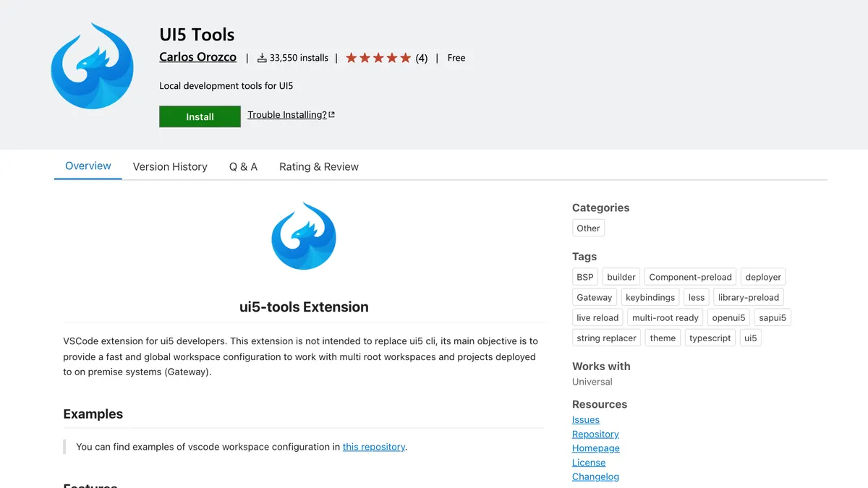This screenshot has width=868, height=488.
Task: Select the string replacer tag
Action: pyautogui.click(x=606, y=338)
